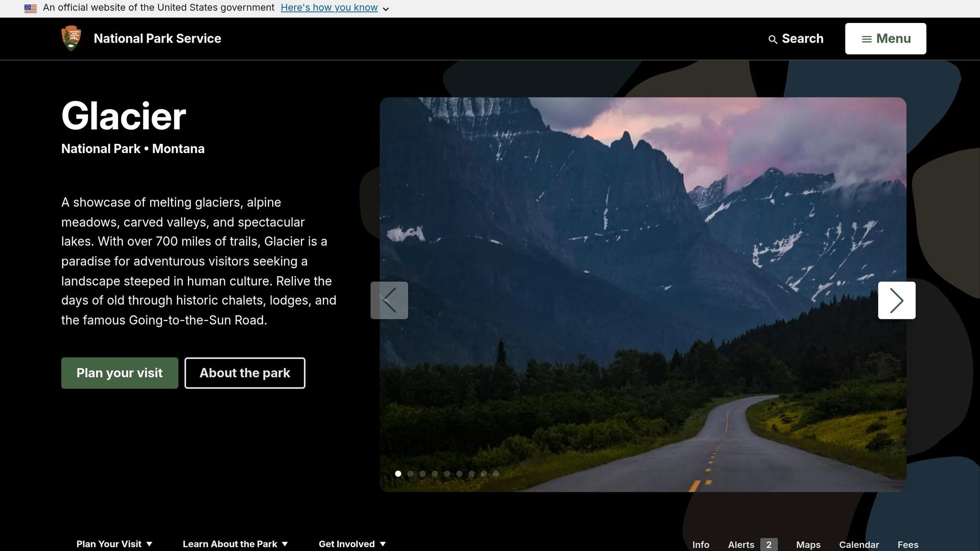Viewport: 980px width, 551px height.
Task: Open the Calendar quick link
Action: (859, 545)
